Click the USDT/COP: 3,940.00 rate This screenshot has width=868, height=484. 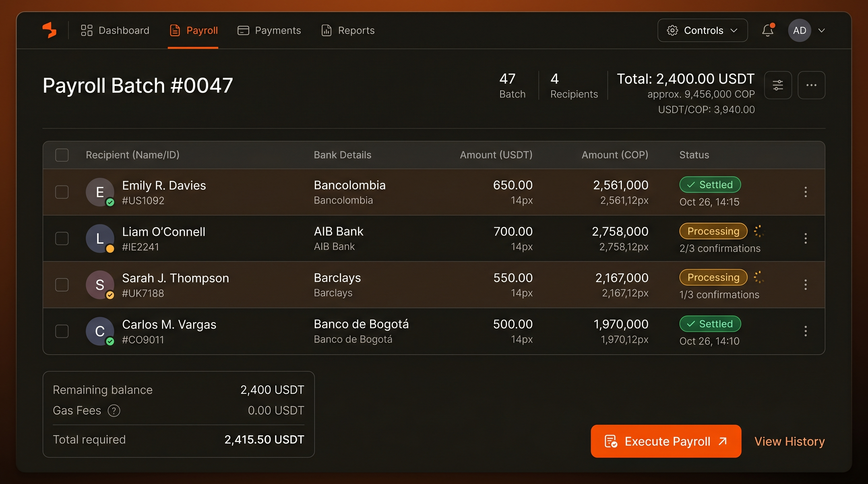706,110
